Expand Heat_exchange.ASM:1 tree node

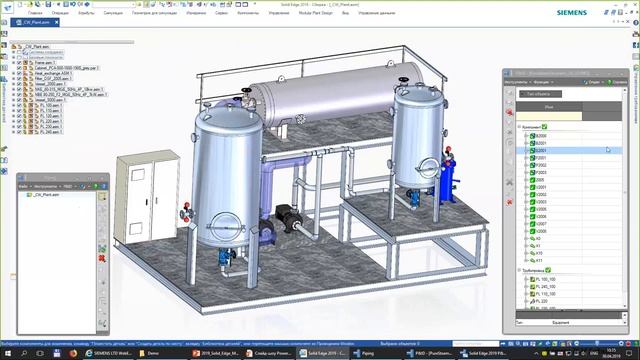tap(13, 73)
